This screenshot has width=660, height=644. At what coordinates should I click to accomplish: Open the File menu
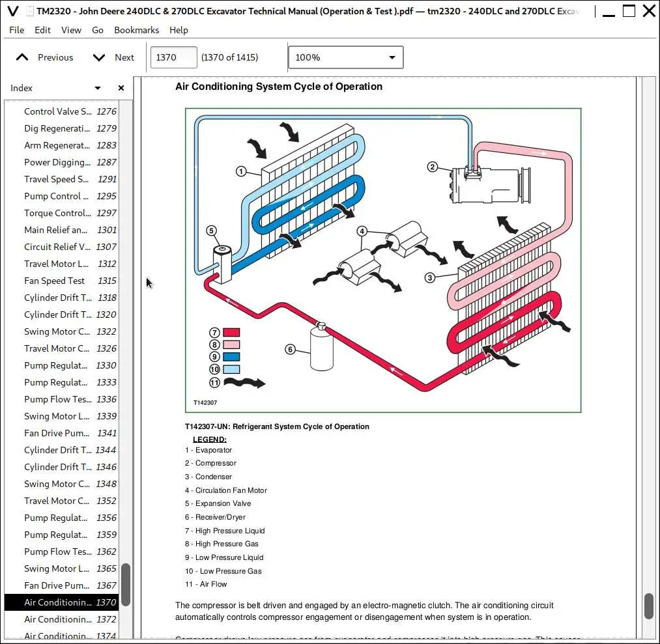[x=17, y=30]
